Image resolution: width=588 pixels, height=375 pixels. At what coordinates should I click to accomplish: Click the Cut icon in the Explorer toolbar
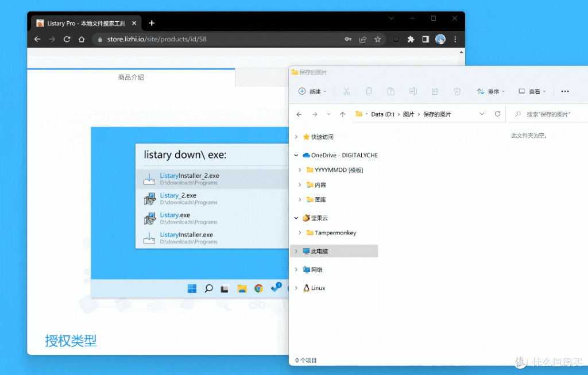click(x=346, y=91)
